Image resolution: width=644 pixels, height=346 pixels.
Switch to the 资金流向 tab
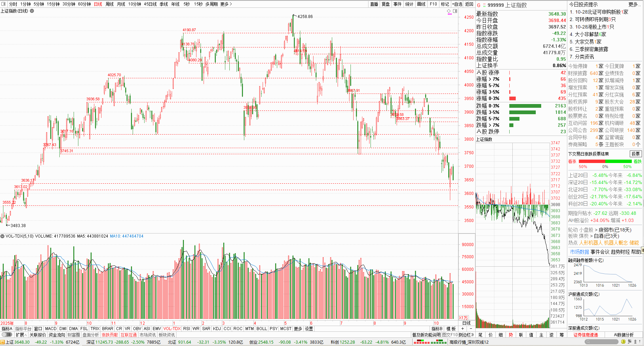(x=57, y=335)
